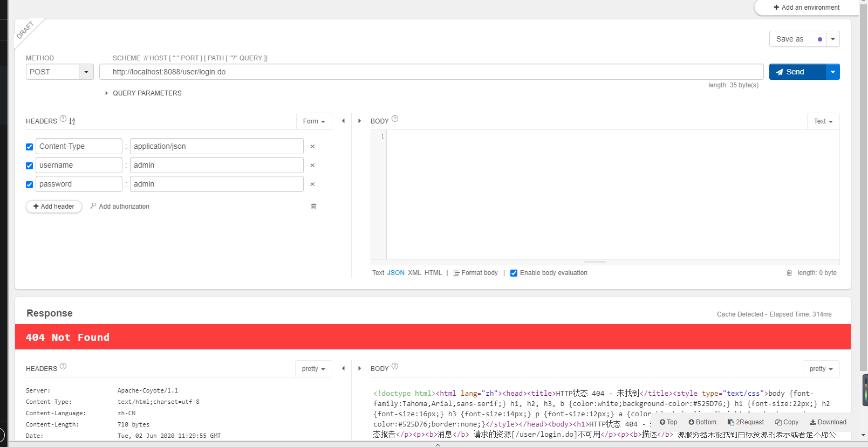Sort headers alphabetically icon
The image size is (868, 447).
72,121
